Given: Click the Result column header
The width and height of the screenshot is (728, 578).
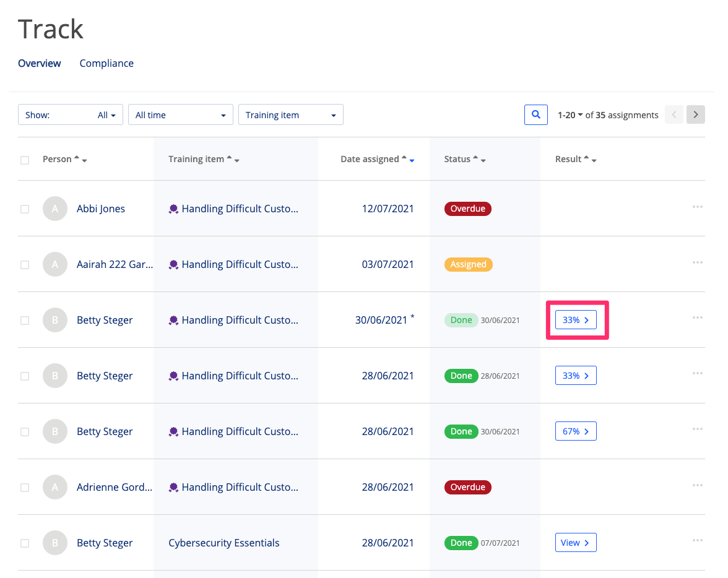Looking at the screenshot, I should click(x=568, y=159).
